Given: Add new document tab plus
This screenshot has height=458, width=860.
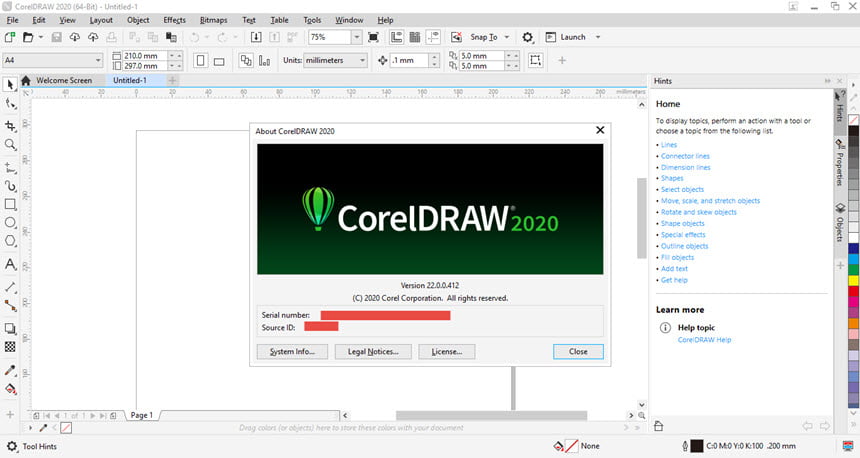Looking at the screenshot, I should [172, 81].
